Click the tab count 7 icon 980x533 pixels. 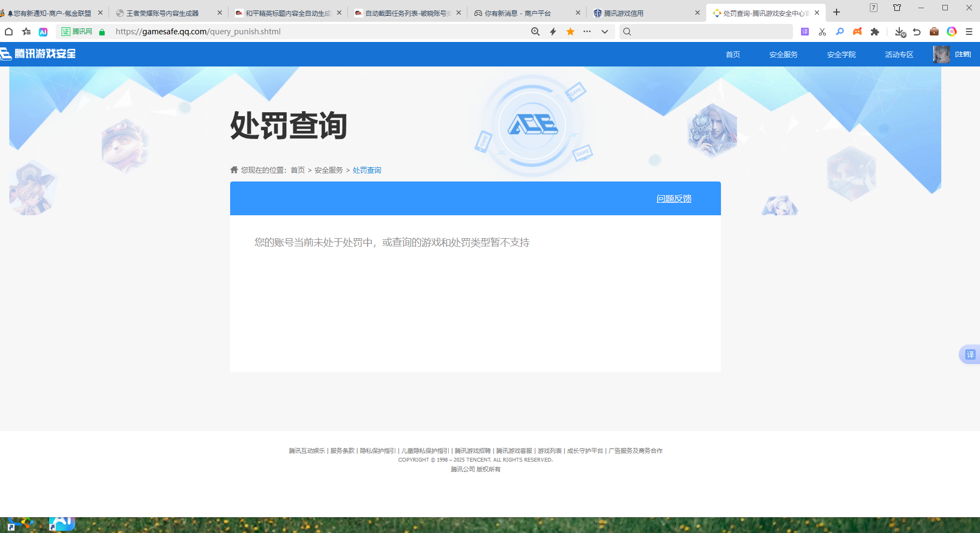[x=874, y=8]
